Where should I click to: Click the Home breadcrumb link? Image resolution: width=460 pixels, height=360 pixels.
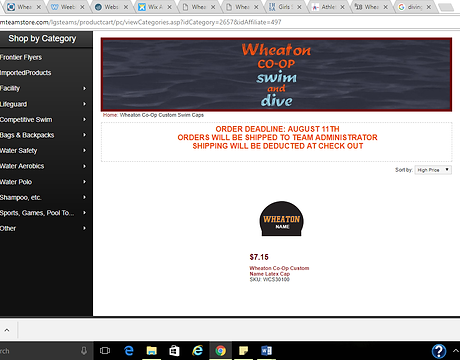(x=110, y=115)
